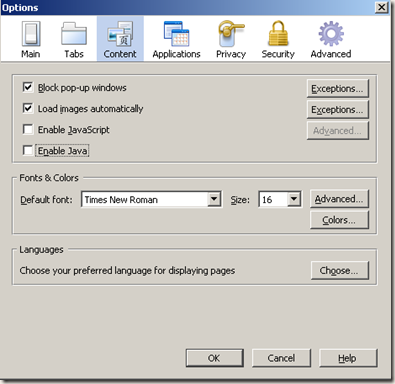
Task: Expand the font Size dropdown arrow
Action: coord(294,199)
